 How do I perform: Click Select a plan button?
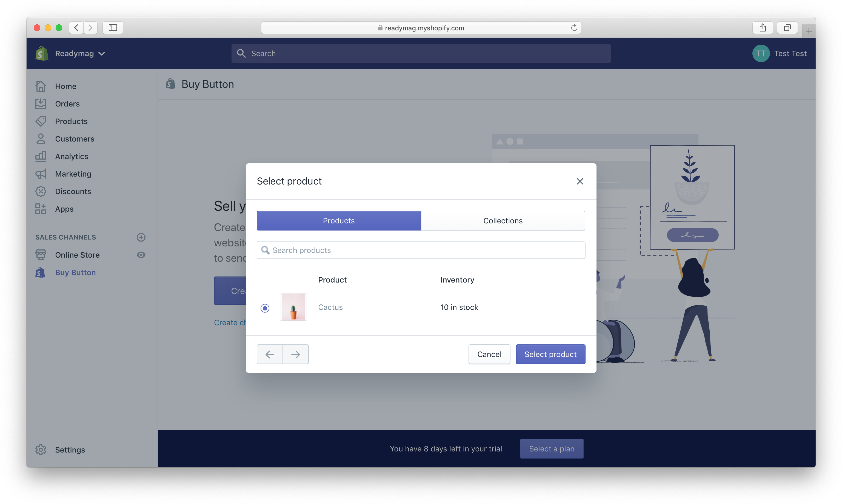click(551, 449)
